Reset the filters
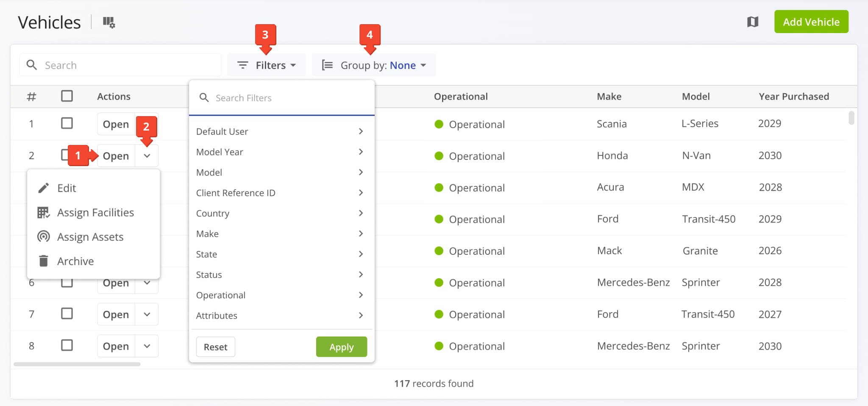The image size is (868, 406). (215, 347)
